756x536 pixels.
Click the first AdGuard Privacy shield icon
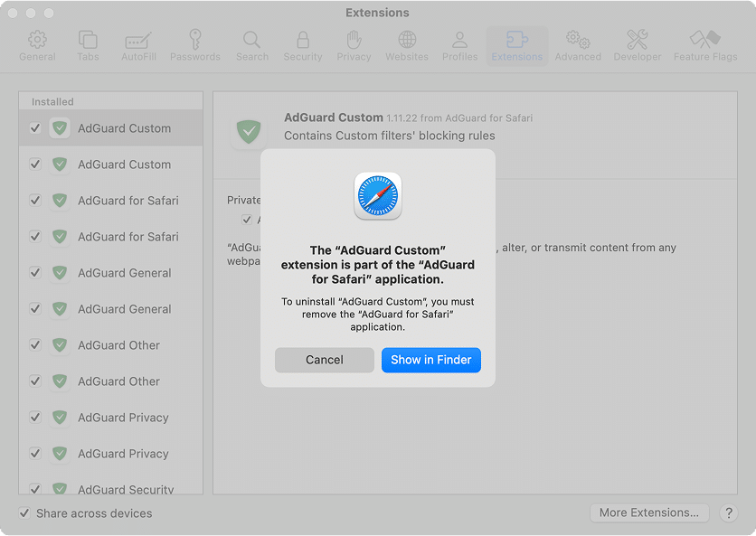[x=60, y=418]
